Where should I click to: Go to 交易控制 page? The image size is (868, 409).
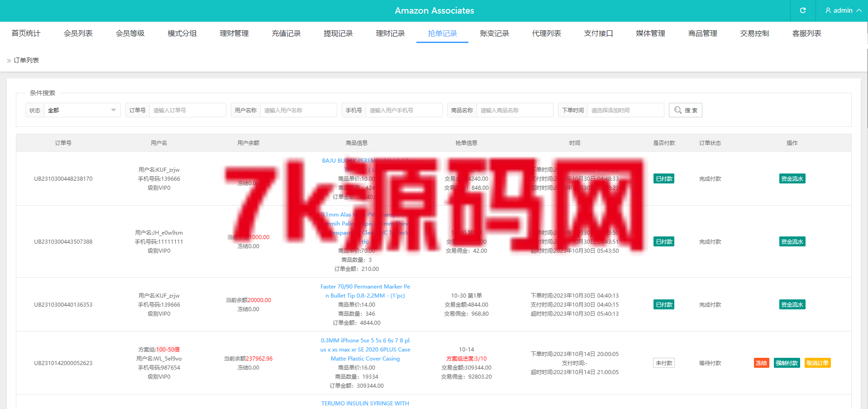click(755, 33)
